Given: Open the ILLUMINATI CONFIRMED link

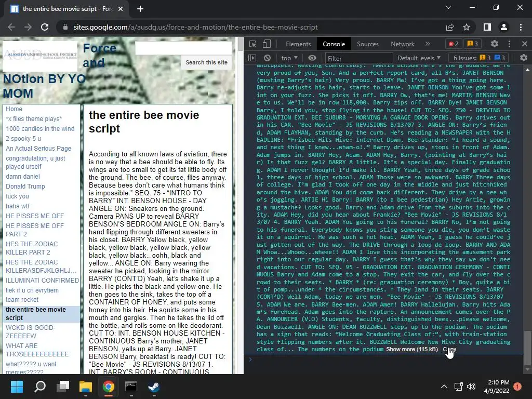Looking at the screenshot, I should (x=42, y=280).
